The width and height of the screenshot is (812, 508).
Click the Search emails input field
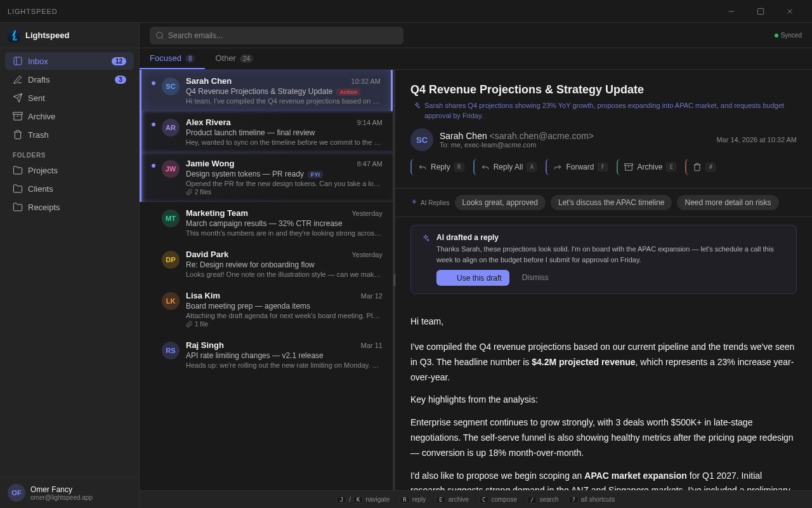tap(276, 36)
